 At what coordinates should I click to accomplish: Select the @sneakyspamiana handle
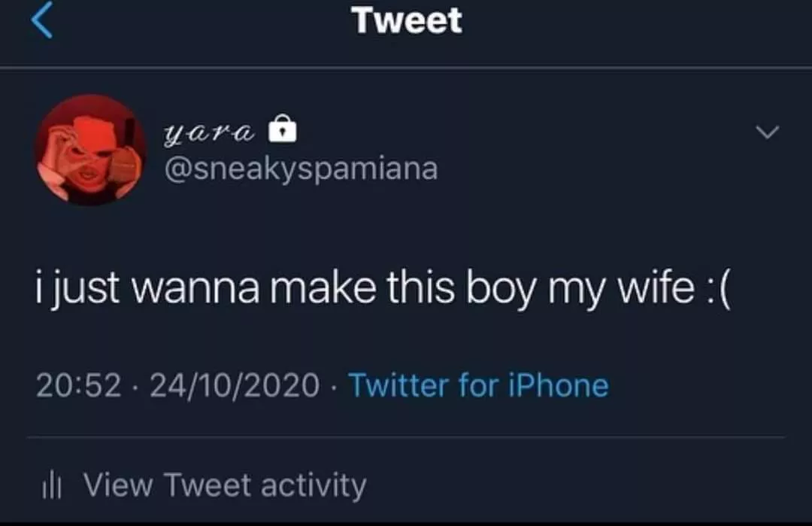click(x=300, y=169)
